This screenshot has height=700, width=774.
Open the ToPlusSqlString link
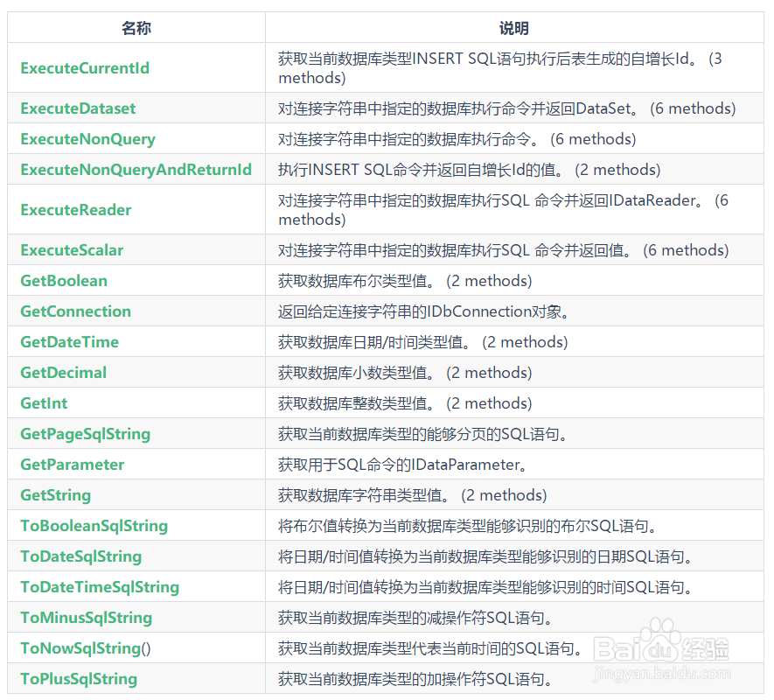[79, 679]
